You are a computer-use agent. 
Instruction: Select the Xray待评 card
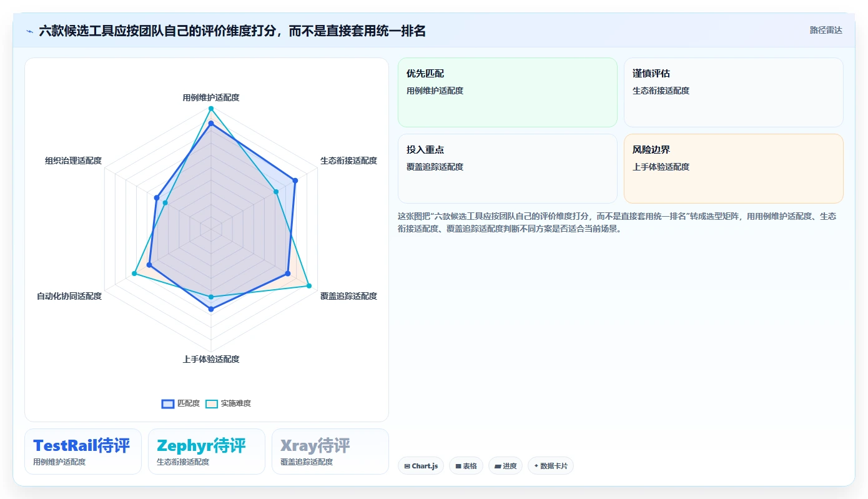330,452
